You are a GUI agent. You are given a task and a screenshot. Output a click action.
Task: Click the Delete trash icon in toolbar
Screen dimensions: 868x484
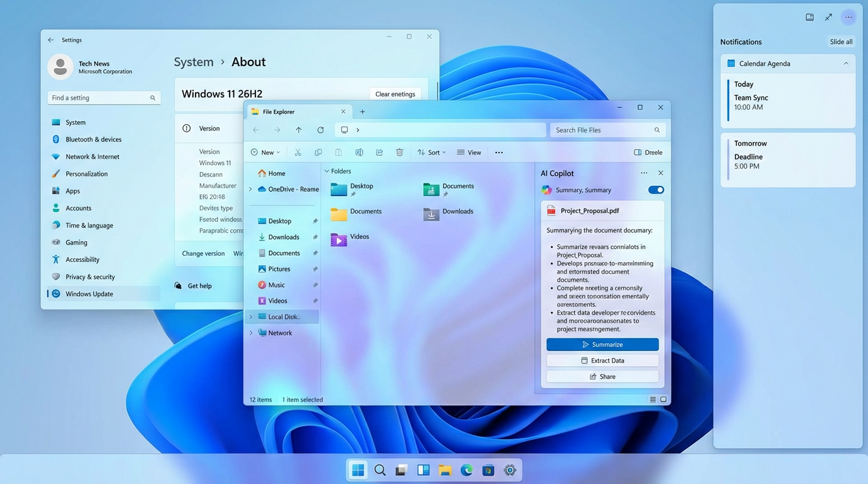399,153
